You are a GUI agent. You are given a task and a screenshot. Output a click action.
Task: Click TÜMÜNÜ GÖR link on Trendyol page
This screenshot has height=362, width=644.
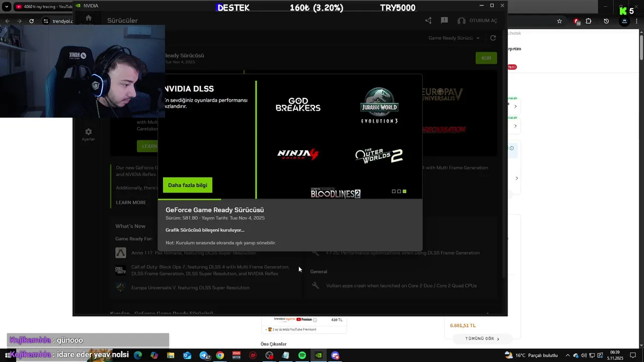[x=482, y=339]
